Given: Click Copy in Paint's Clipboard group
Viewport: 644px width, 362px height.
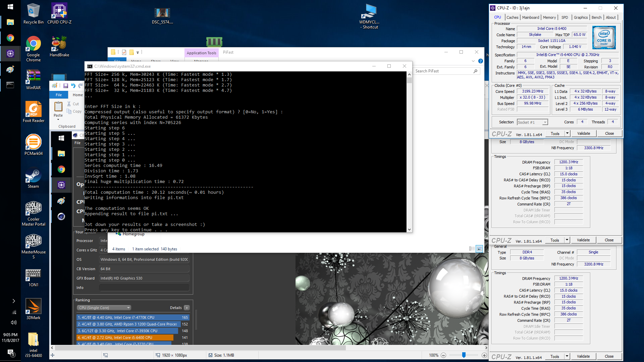Looking at the screenshot, I should [74, 111].
